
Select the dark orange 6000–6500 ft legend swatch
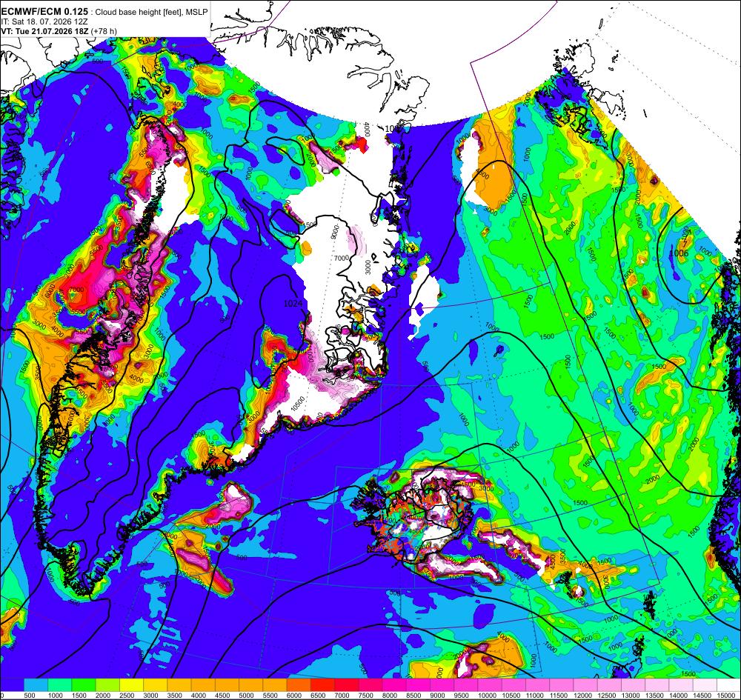[299, 685]
